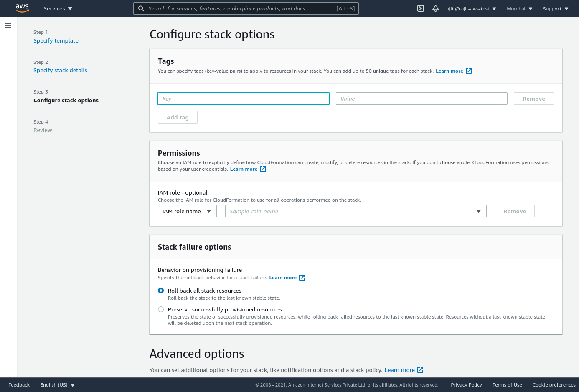
Task: Launch the CloudShell terminal icon
Action: point(421,8)
